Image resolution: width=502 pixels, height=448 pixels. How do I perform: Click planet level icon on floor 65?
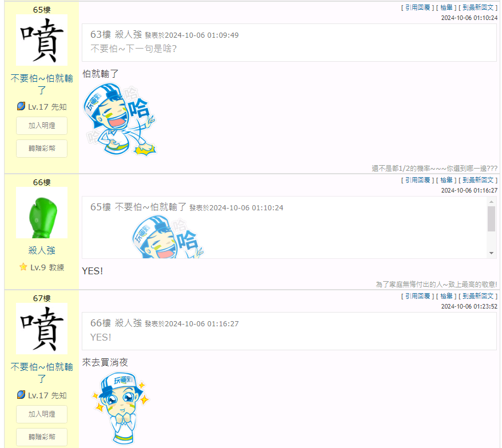click(21, 106)
